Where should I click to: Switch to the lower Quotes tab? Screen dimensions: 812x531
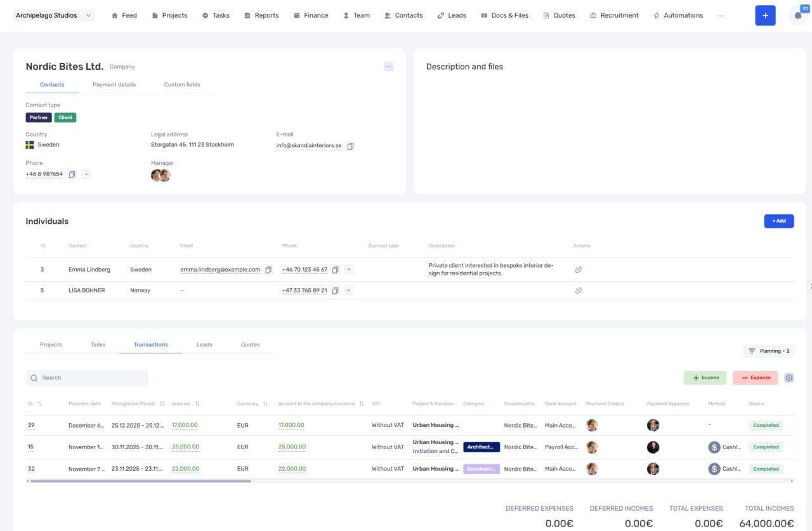pyautogui.click(x=250, y=344)
